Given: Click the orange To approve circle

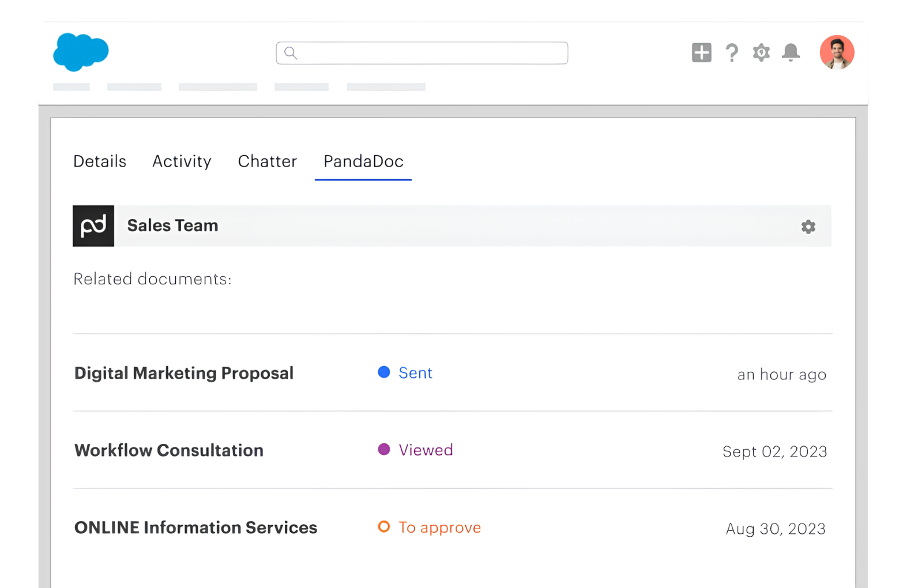Looking at the screenshot, I should tap(383, 527).
